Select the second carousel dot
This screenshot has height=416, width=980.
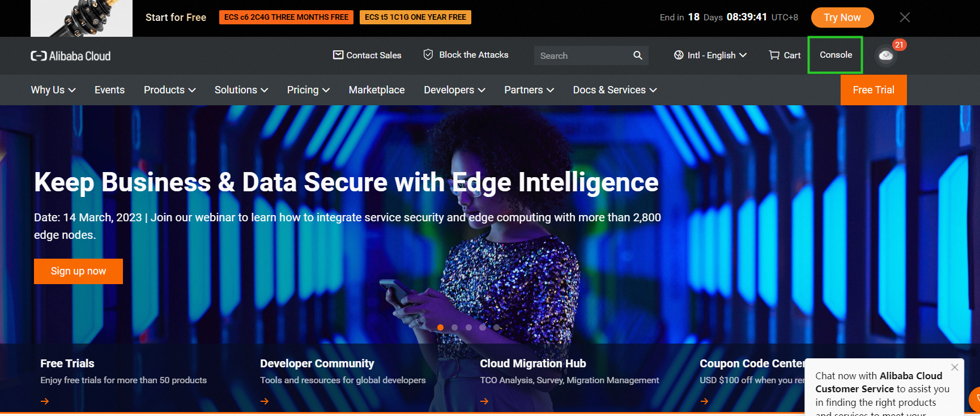coord(454,327)
